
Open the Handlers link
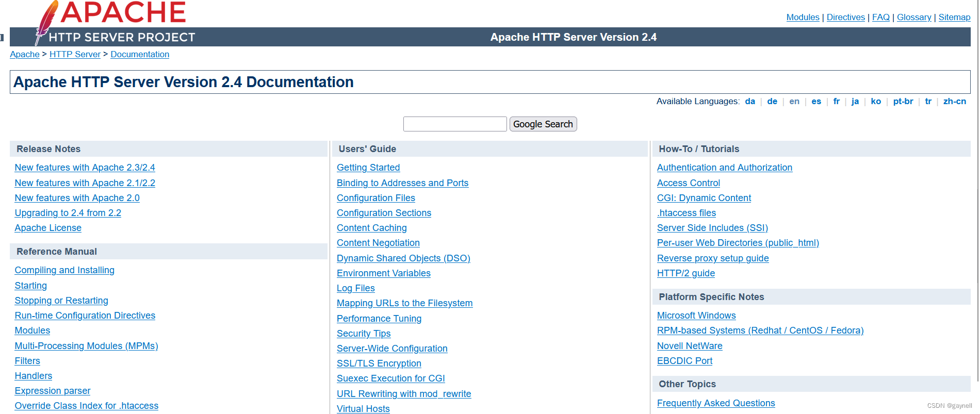(33, 376)
